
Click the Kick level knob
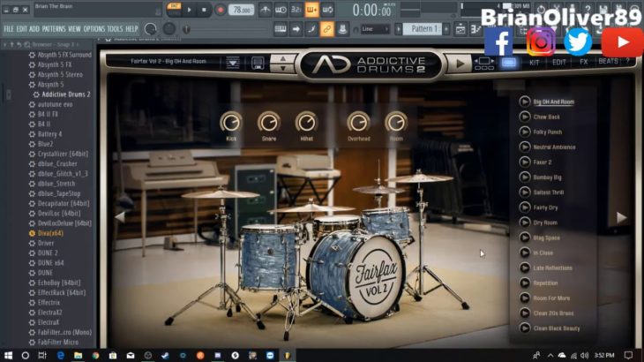point(231,122)
